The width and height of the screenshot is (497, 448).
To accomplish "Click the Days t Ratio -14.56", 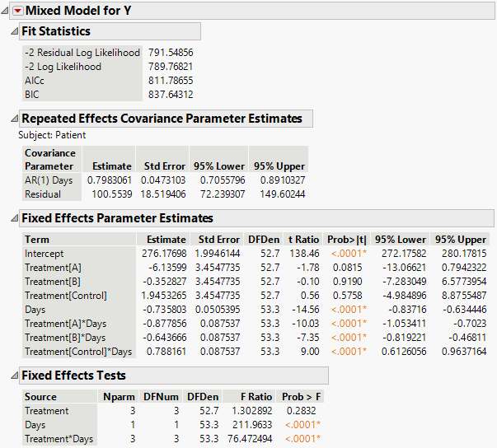I will click(x=305, y=310).
